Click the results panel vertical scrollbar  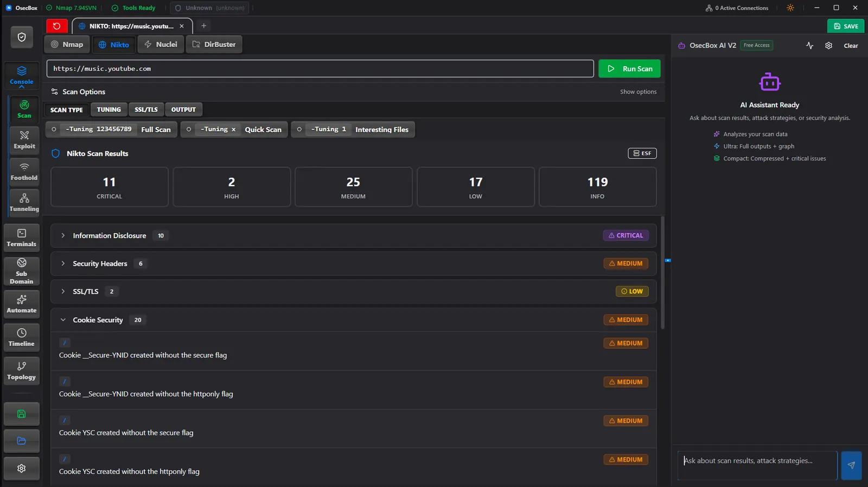pyautogui.click(x=662, y=273)
